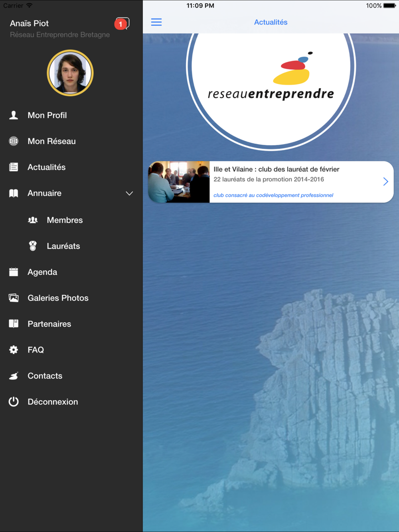This screenshot has width=399, height=532.
Task: Click the Anaïs Piot name header
Action: (29, 24)
